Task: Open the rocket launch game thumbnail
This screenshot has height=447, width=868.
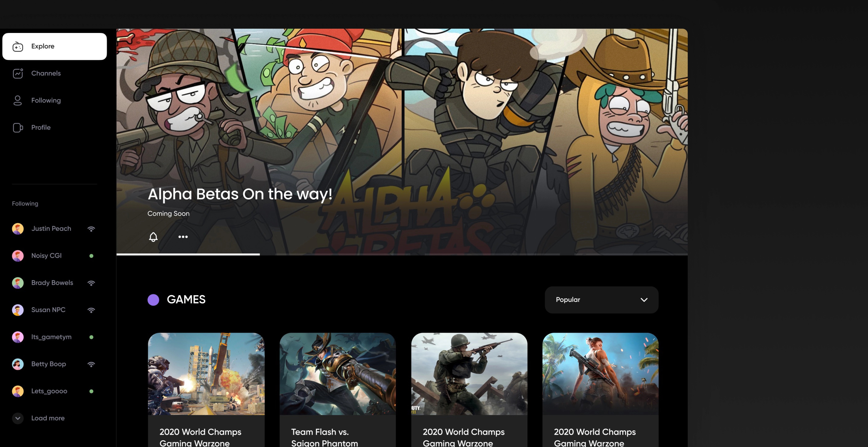Action: pyautogui.click(x=206, y=374)
